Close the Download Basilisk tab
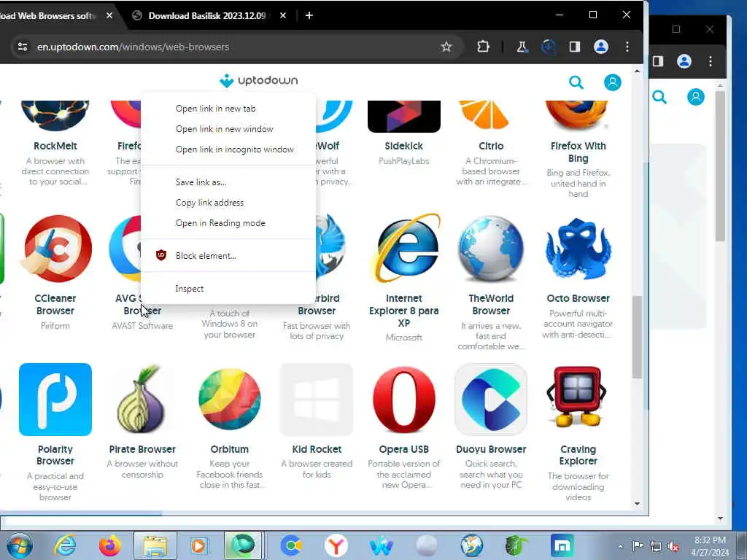This screenshot has height=560, width=747. [x=283, y=16]
